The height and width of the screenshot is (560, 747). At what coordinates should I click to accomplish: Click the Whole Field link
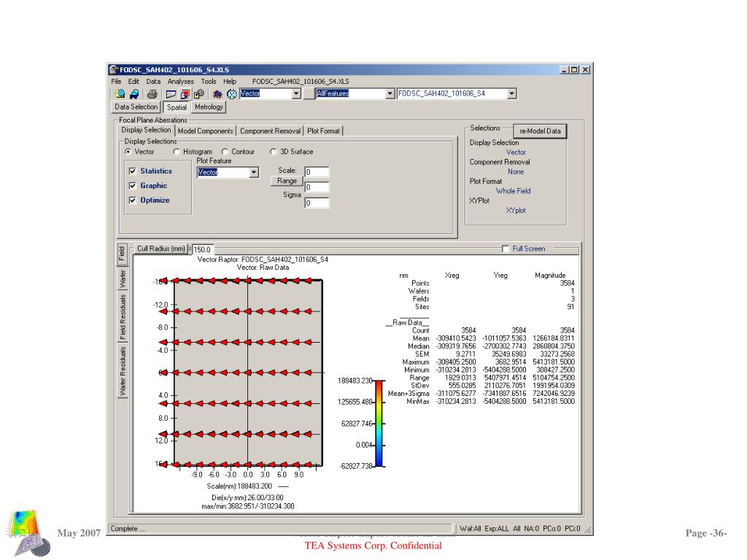pyautogui.click(x=513, y=191)
